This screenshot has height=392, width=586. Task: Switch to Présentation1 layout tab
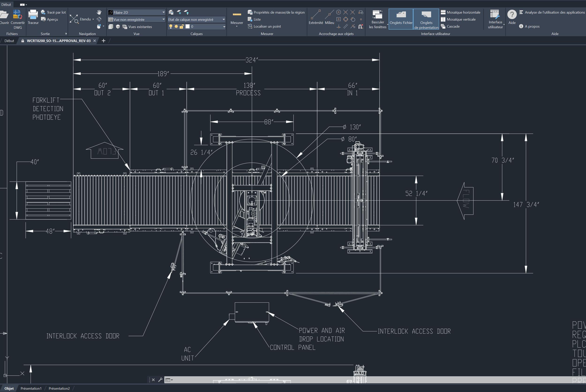31,388
